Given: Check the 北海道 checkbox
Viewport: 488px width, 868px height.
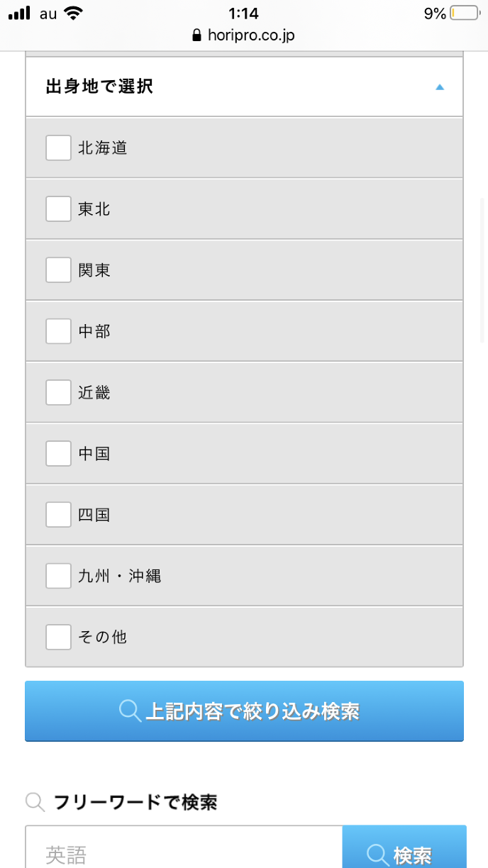Looking at the screenshot, I should (58, 148).
